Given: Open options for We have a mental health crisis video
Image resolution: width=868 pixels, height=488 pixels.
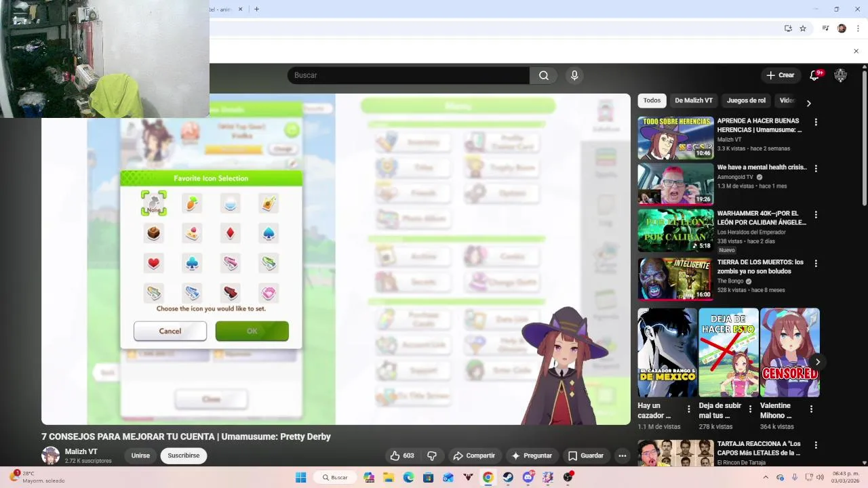Looking at the screenshot, I should click(816, 168).
